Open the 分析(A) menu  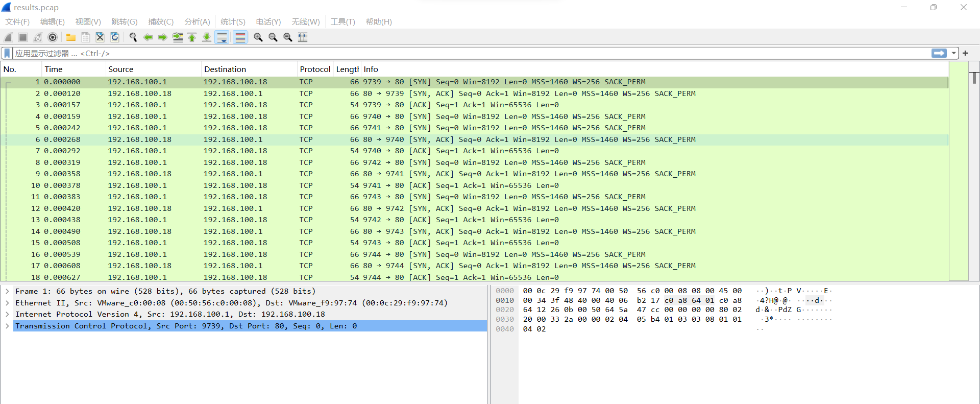pyautogui.click(x=197, y=22)
